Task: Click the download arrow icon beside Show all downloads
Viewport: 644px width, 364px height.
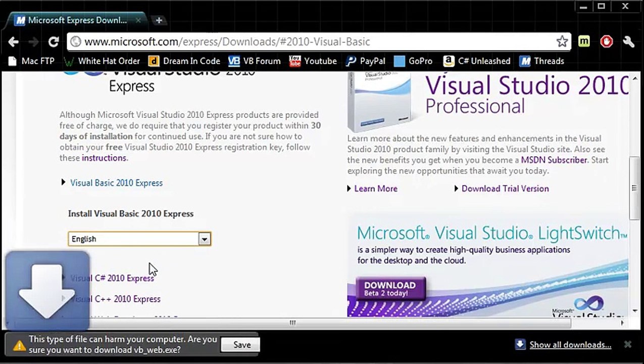Action: coord(520,344)
